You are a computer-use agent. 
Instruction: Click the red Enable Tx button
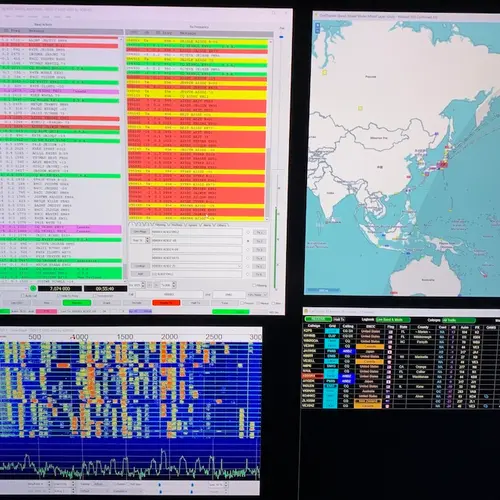click(x=166, y=303)
